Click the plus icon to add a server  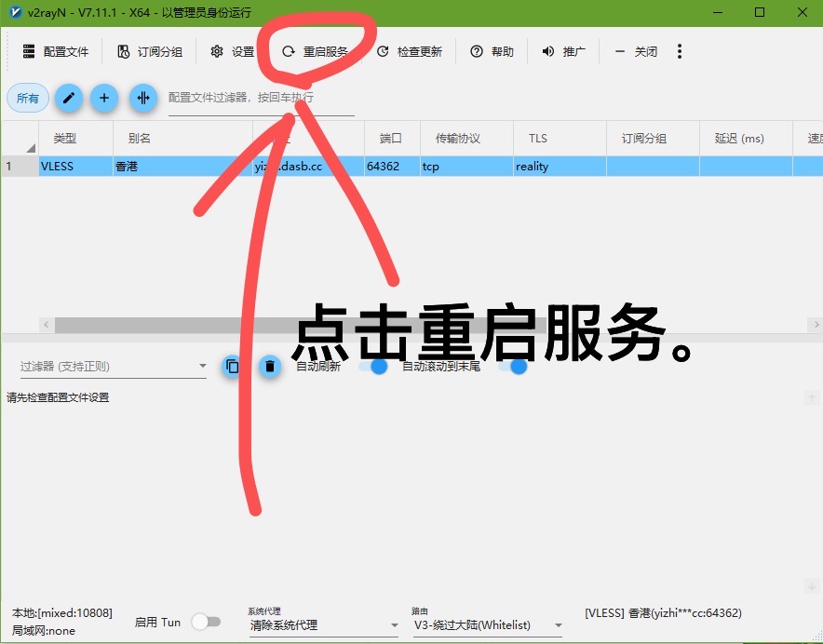pyautogui.click(x=103, y=98)
